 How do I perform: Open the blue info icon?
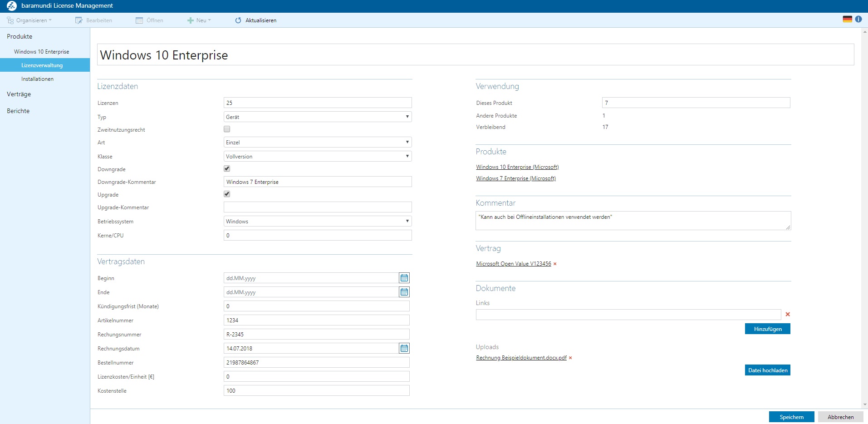[x=858, y=19]
